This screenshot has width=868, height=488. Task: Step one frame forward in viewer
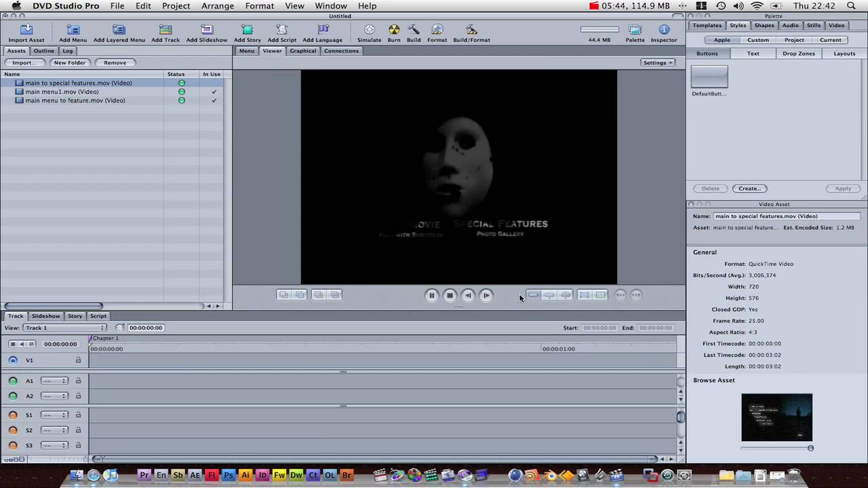(486, 295)
